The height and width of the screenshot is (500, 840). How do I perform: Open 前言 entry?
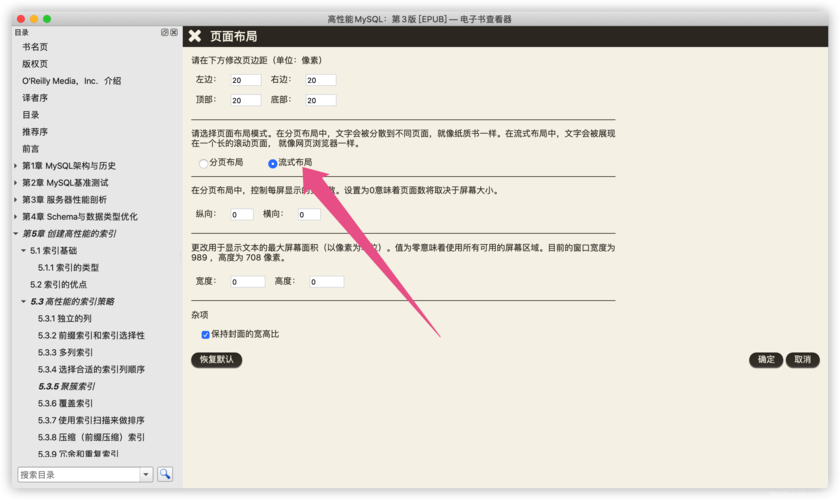click(x=31, y=149)
